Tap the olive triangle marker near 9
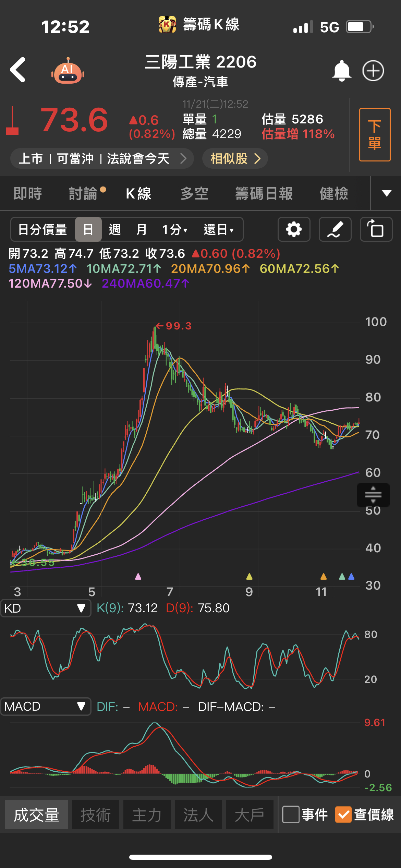The height and width of the screenshot is (868, 401). (249, 576)
